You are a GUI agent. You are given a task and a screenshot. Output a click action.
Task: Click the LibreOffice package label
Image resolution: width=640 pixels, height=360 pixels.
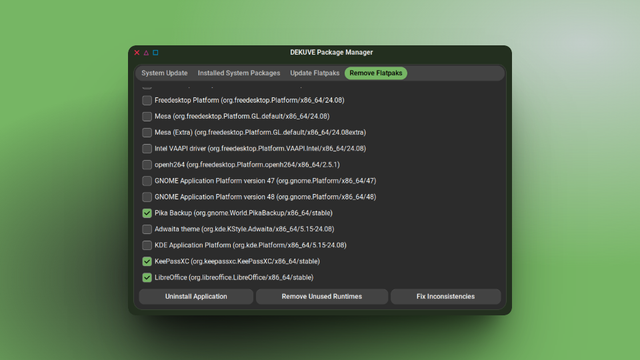[234, 277]
